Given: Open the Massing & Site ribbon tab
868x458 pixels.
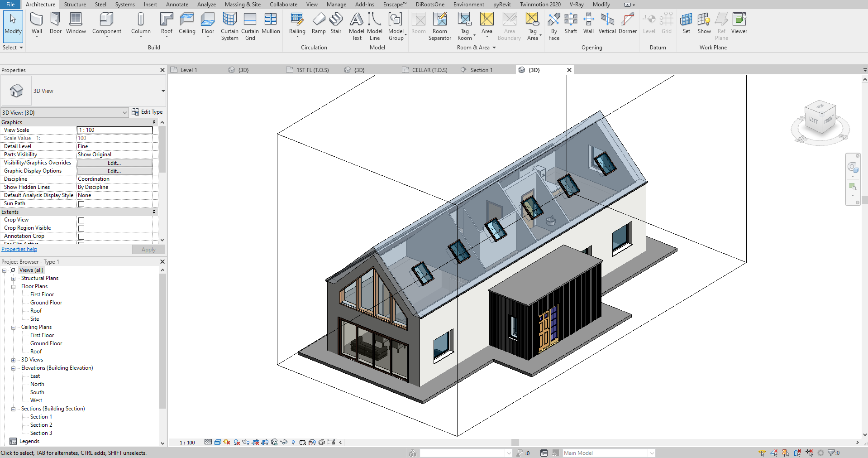Looking at the screenshot, I should [x=243, y=4].
